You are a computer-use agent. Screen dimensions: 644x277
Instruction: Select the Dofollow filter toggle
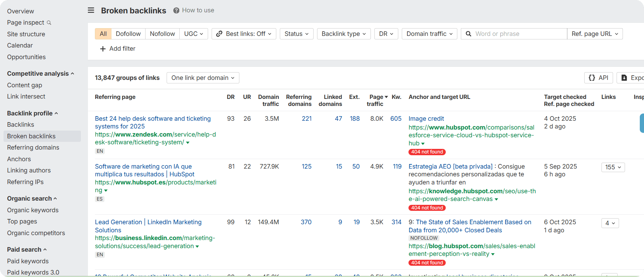(x=128, y=34)
